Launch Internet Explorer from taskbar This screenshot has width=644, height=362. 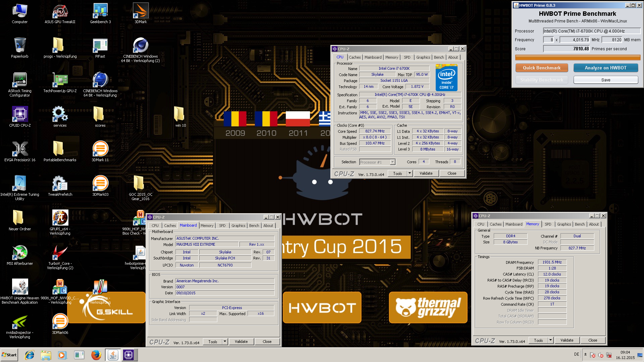pos(30,355)
